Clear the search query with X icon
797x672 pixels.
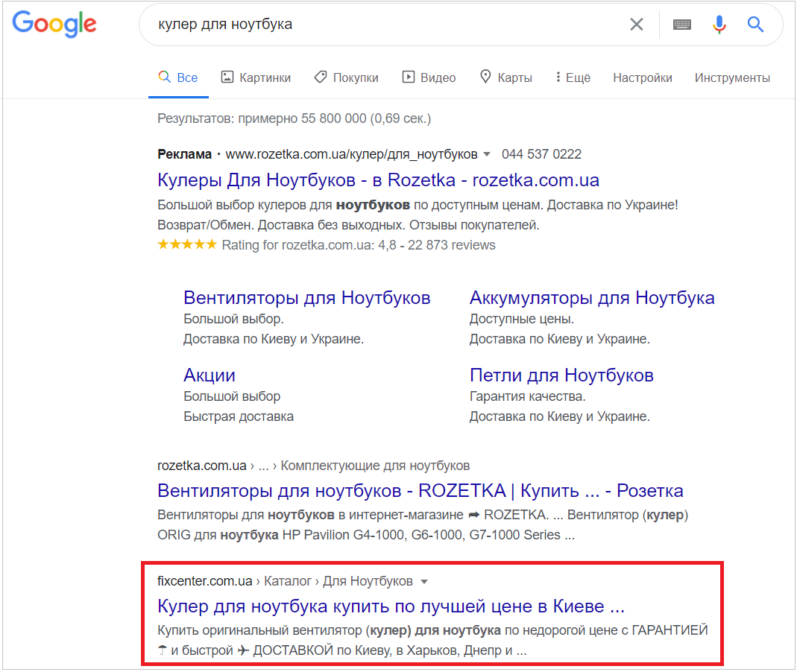click(636, 25)
